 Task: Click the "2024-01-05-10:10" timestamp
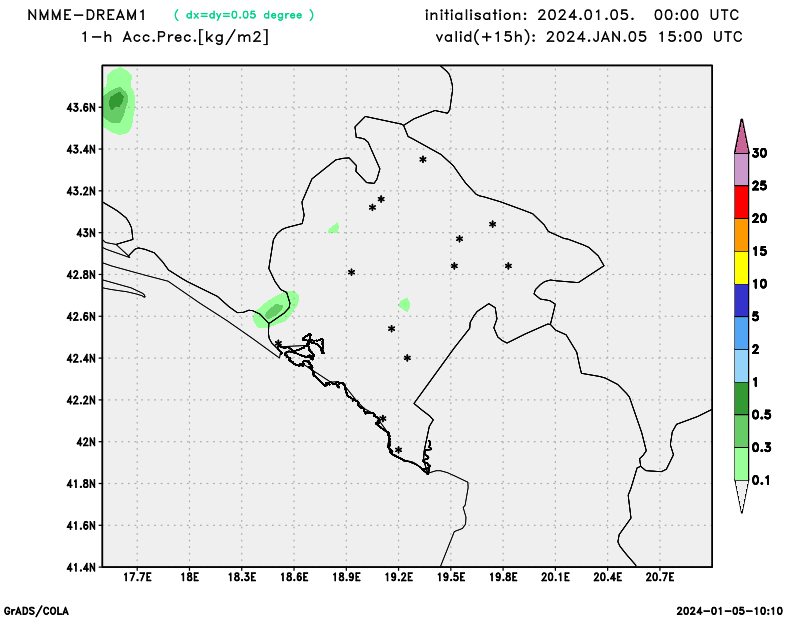click(730, 611)
